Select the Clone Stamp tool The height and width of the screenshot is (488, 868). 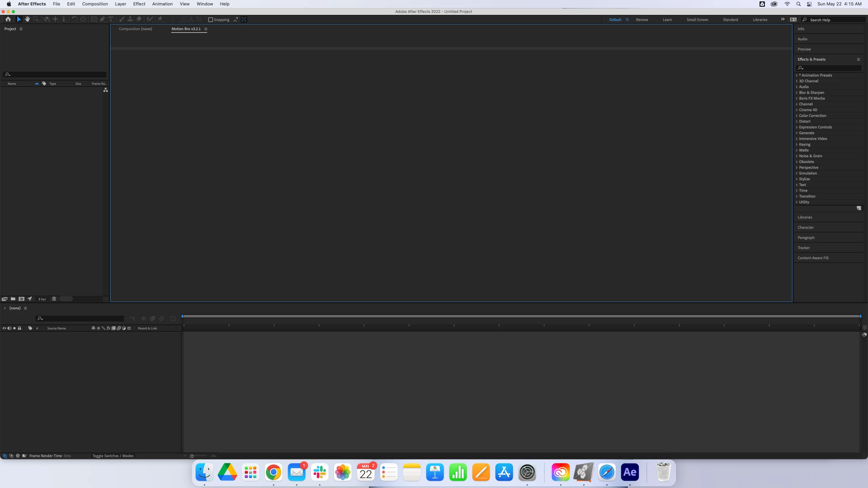(x=130, y=19)
